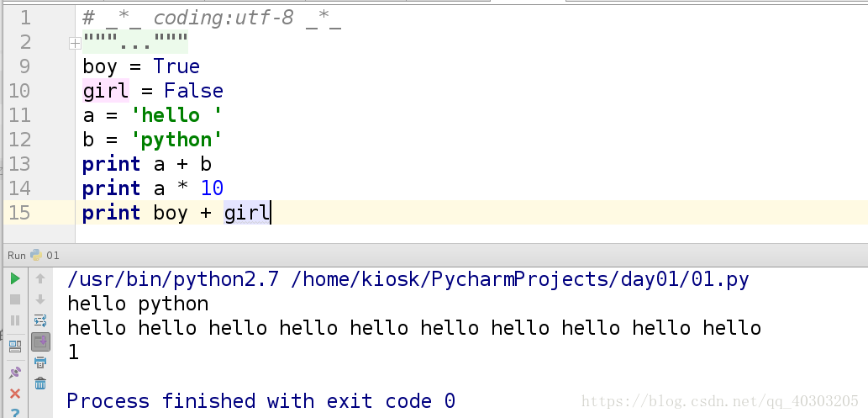This screenshot has height=418, width=868.
Task: Close the Run tab with red X
Action: 14,393
